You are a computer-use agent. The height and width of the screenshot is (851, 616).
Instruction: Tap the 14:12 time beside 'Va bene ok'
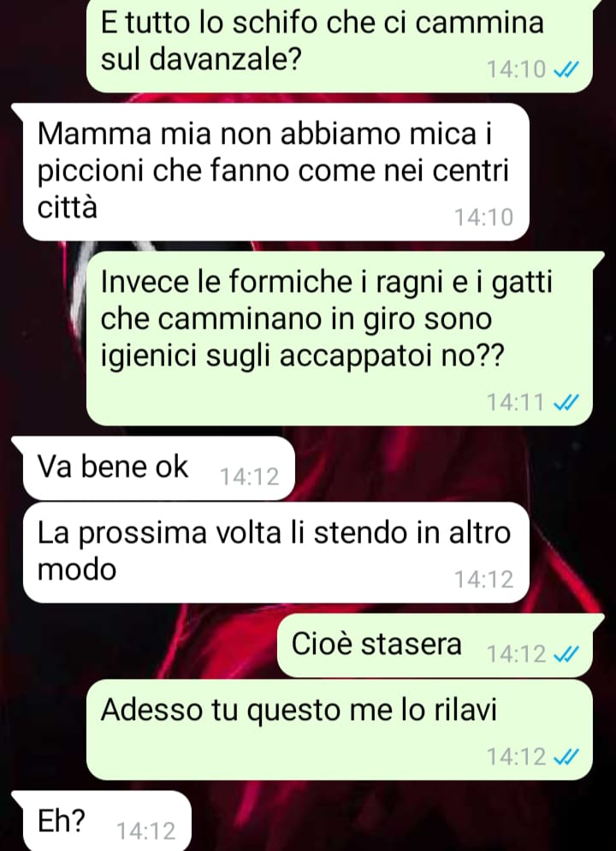click(250, 477)
